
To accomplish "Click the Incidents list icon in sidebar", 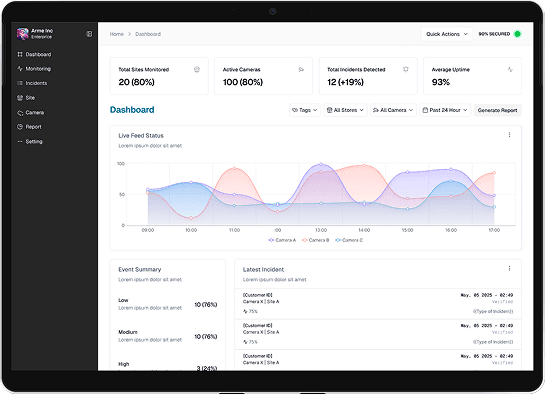I will click(20, 83).
